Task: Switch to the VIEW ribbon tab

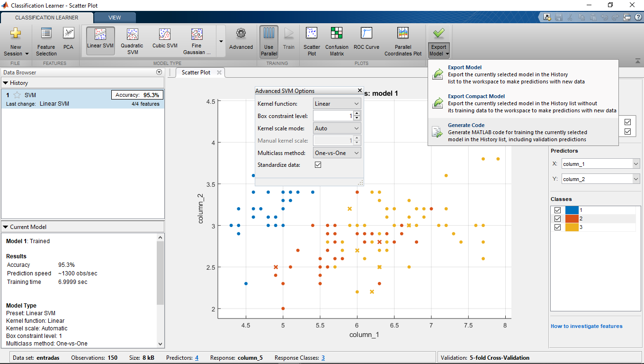Action: point(115,18)
